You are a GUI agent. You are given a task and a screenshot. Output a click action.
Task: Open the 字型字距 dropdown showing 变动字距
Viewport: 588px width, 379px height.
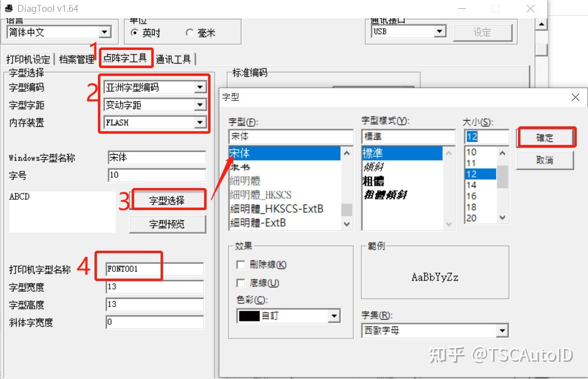pyautogui.click(x=199, y=104)
